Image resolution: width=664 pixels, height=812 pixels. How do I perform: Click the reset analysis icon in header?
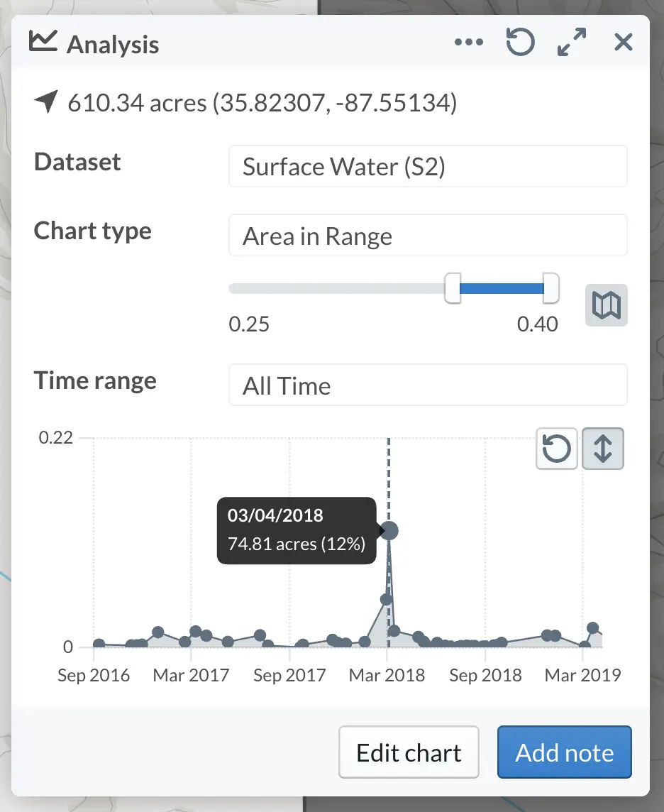[x=519, y=42]
